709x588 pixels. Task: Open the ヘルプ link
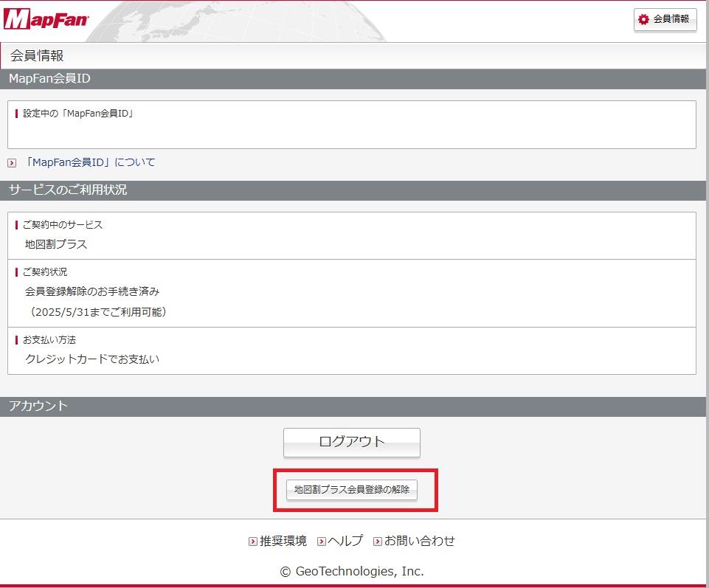345,541
